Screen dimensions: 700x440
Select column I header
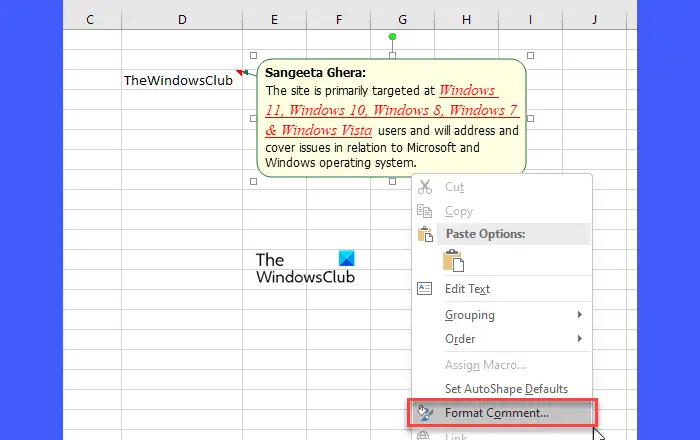click(530, 20)
